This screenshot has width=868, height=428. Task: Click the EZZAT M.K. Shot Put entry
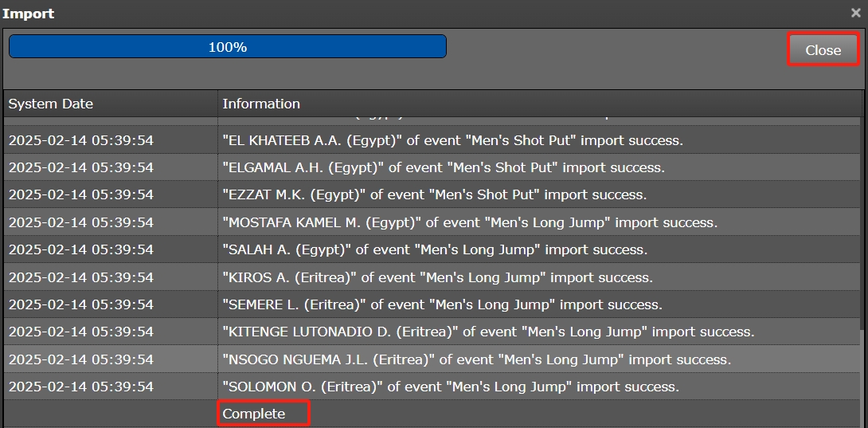point(434,194)
